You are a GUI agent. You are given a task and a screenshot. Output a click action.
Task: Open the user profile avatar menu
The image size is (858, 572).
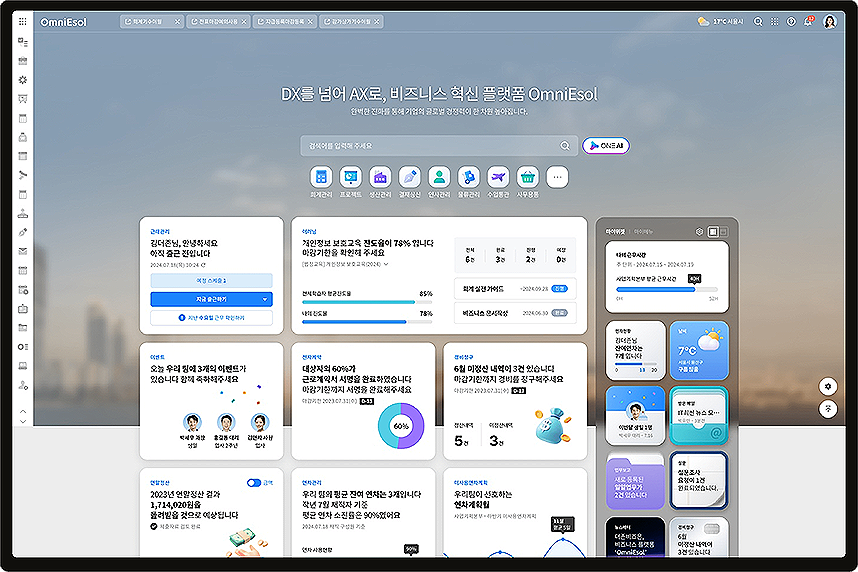tap(830, 22)
